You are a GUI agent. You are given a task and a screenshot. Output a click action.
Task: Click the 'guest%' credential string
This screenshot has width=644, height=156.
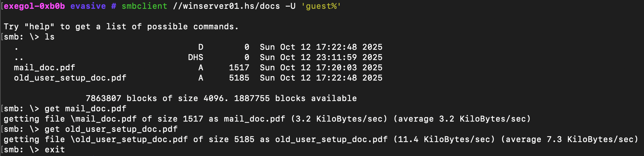tap(321, 6)
